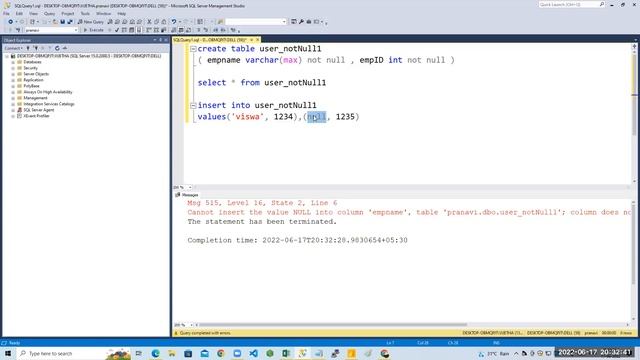Select the Management node

pos(35,98)
